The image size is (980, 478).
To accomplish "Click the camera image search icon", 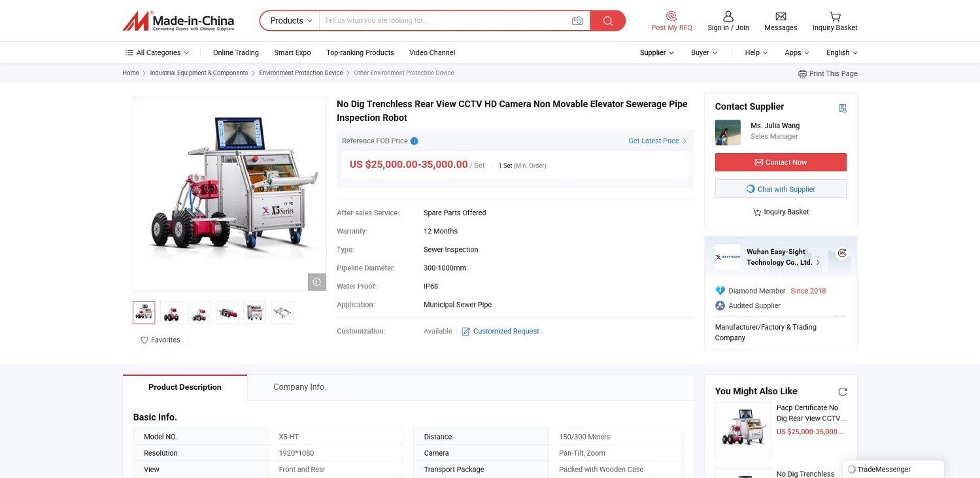I will [x=577, y=21].
